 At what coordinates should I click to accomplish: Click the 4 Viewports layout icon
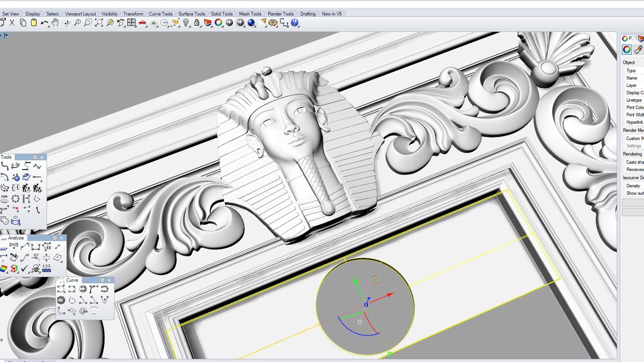[131, 23]
